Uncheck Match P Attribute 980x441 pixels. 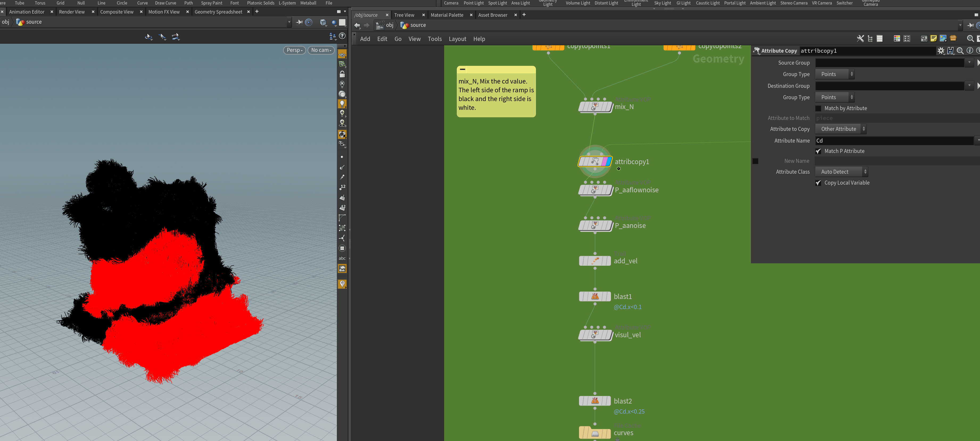click(818, 151)
